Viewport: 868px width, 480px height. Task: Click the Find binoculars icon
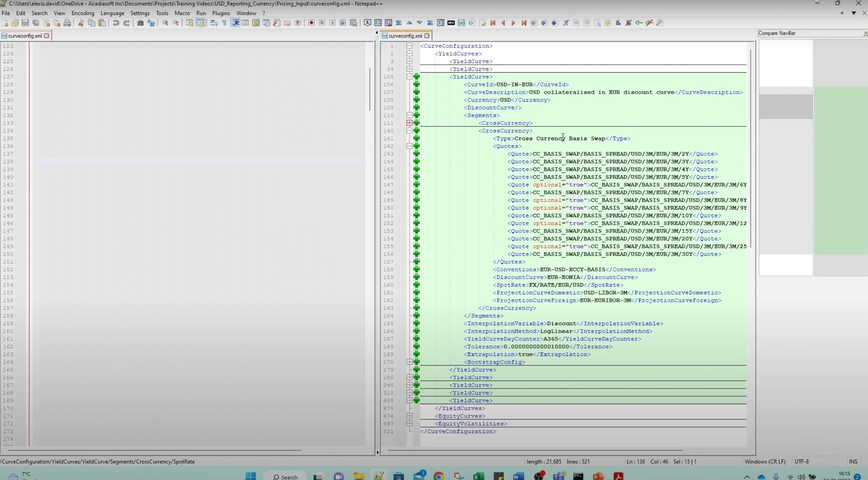click(x=140, y=23)
